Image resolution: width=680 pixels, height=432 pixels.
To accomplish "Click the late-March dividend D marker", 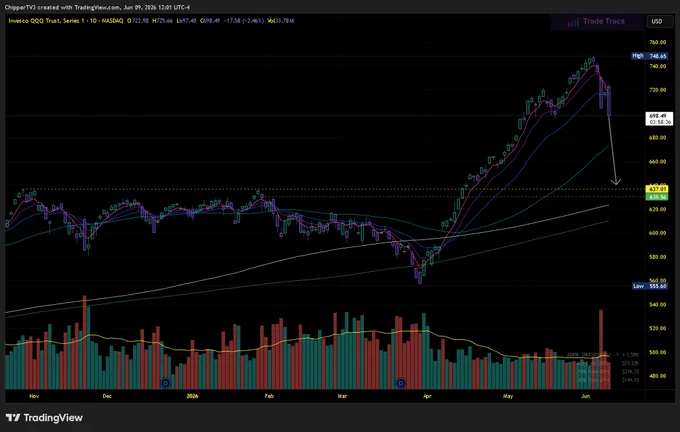I will coord(401,383).
